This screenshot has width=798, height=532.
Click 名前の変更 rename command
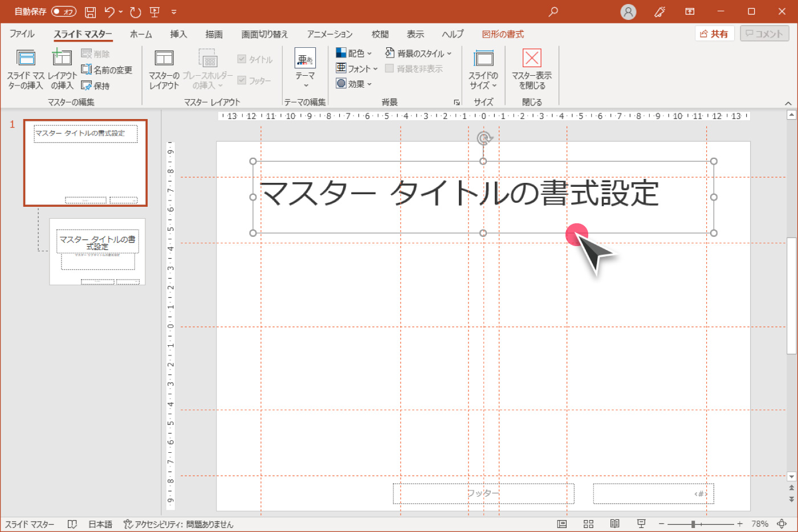coord(107,69)
